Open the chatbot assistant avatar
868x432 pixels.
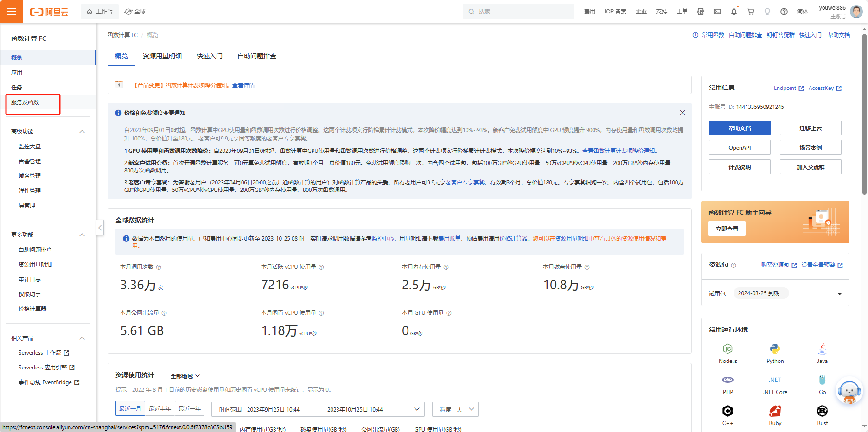(x=849, y=392)
